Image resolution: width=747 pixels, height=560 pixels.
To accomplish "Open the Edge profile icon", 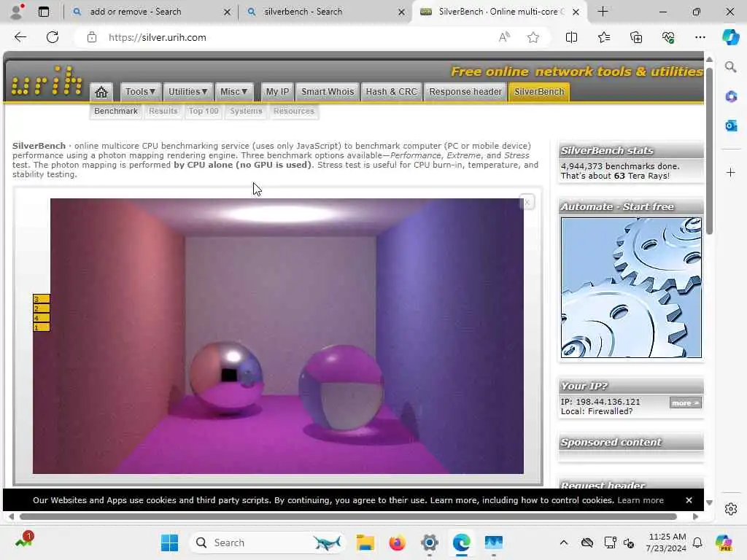I will tap(18, 12).
